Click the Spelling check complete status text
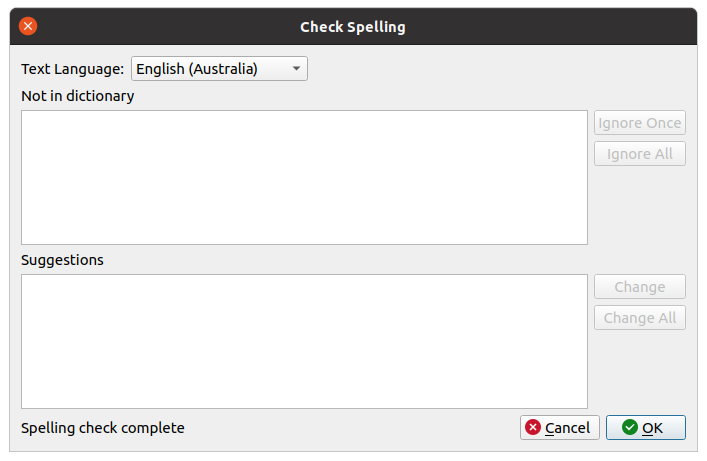 click(103, 428)
